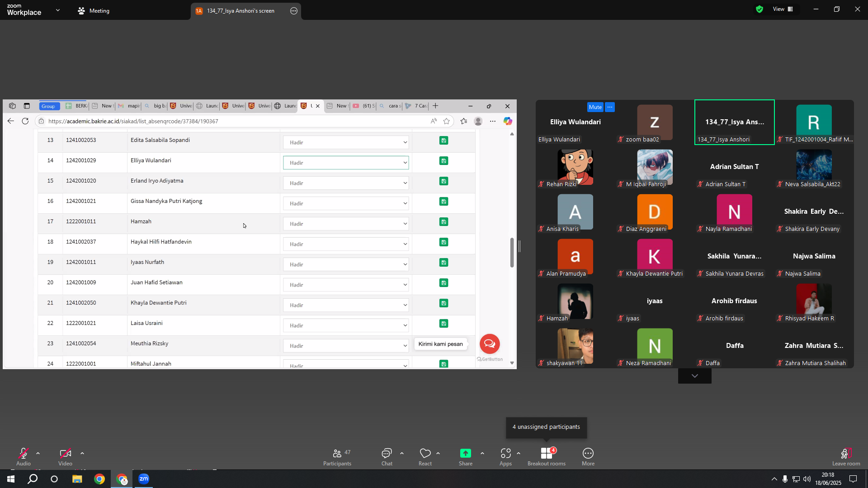
Task: Save attendance for Elliya Wulandari
Action: pos(444,161)
